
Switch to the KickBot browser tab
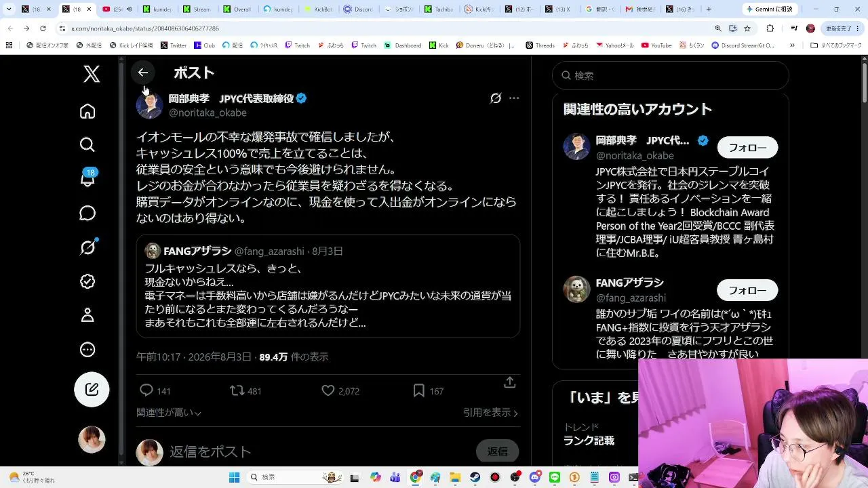click(318, 9)
